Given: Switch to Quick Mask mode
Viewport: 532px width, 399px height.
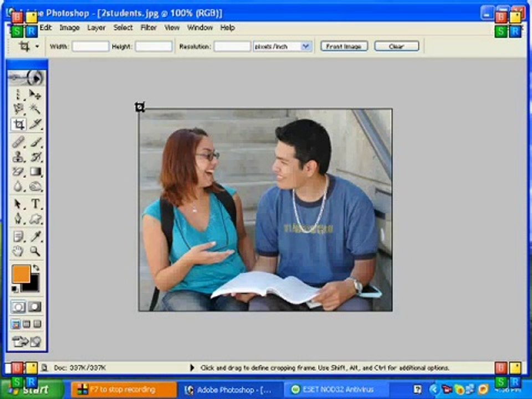Looking at the screenshot, I should click(x=34, y=307).
